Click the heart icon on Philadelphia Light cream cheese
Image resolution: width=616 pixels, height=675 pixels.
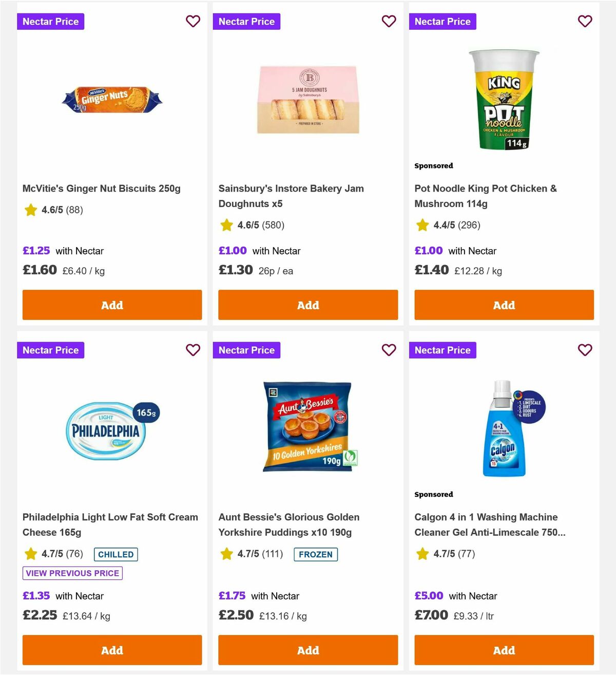point(193,350)
